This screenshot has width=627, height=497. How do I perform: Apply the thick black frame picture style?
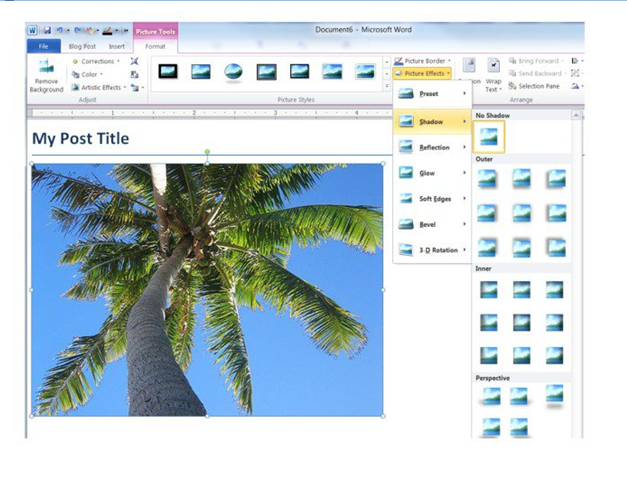[168, 72]
